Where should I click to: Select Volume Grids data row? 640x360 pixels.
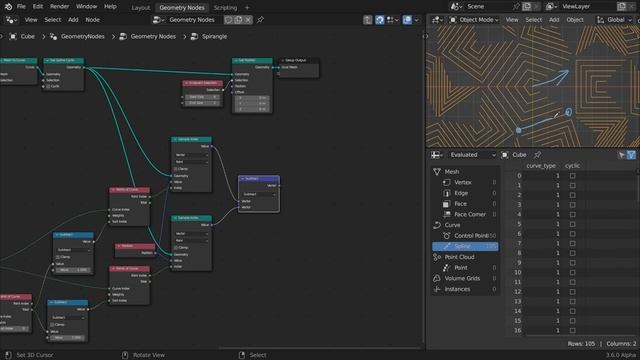tap(465, 278)
